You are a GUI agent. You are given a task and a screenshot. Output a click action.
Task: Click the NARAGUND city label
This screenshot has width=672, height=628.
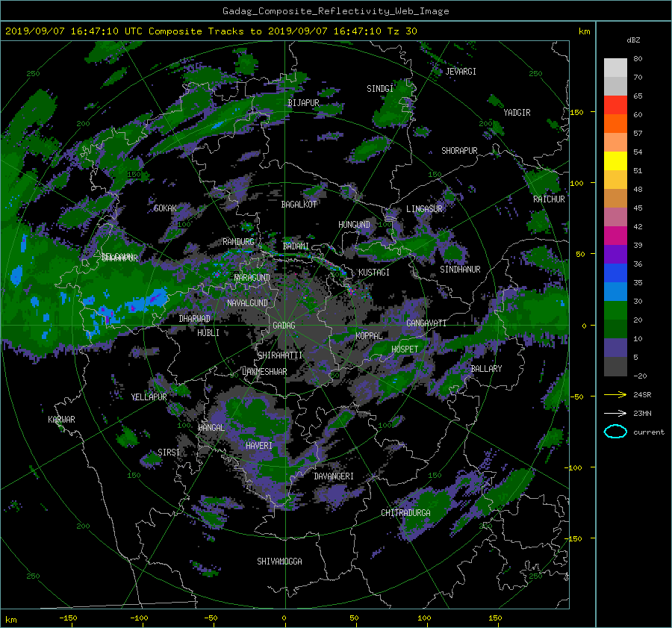pyautogui.click(x=252, y=278)
